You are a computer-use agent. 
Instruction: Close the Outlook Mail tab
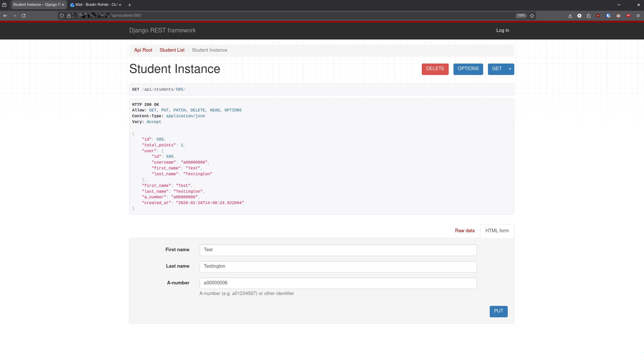(120, 5)
